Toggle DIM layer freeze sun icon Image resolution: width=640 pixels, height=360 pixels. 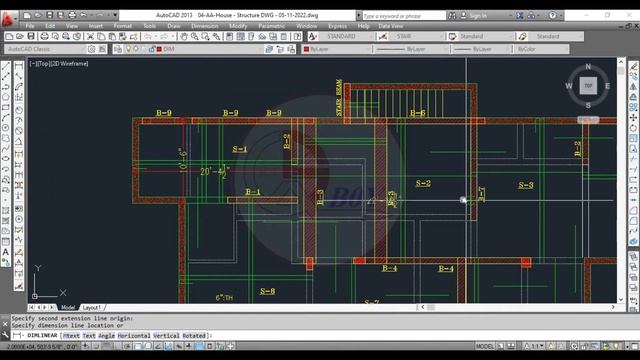click(136, 49)
